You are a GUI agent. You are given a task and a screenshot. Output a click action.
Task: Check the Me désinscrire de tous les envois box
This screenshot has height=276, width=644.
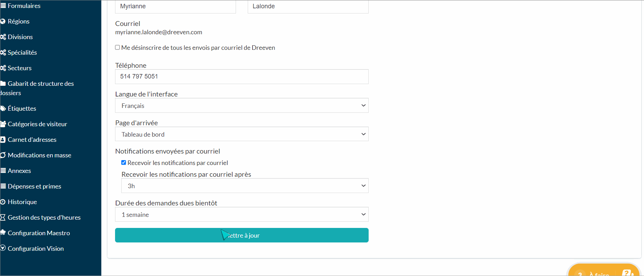[117, 47]
